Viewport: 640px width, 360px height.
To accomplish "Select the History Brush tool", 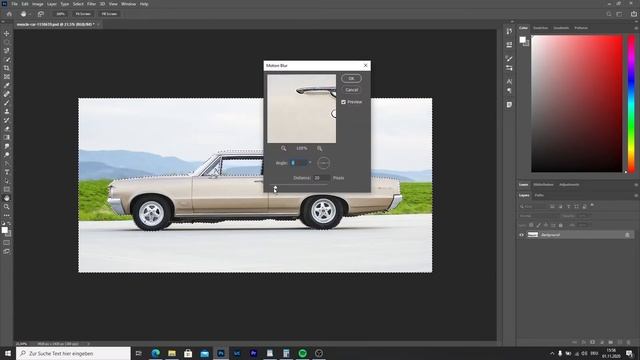I will [x=7, y=120].
